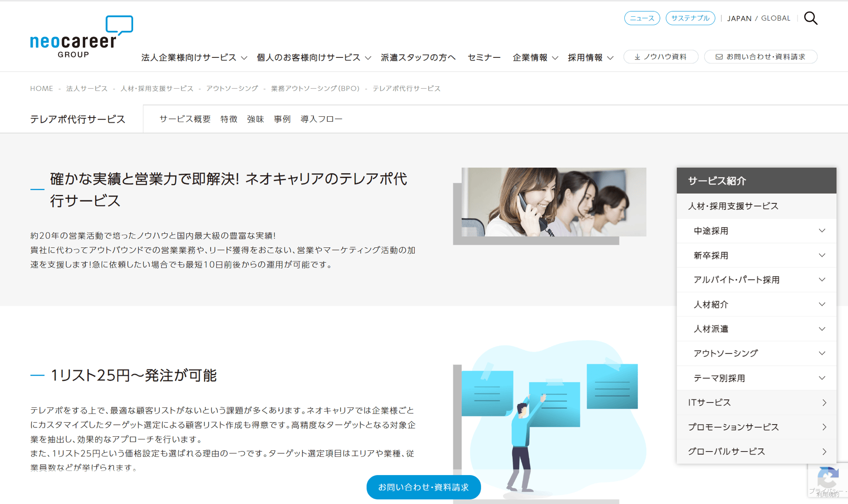Screen dimensions: 848x504
Task: Expand 法人企業様向けサービス menu
Action: coord(194,57)
